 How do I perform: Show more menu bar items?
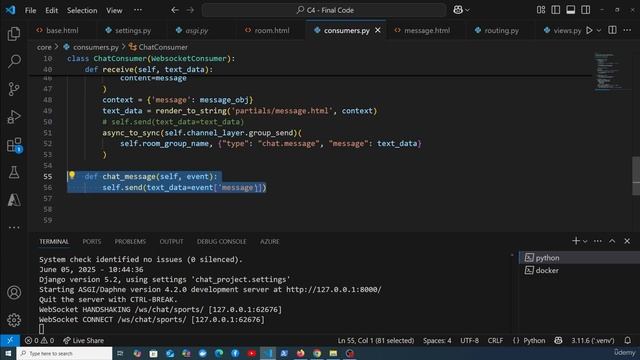[x=138, y=10]
